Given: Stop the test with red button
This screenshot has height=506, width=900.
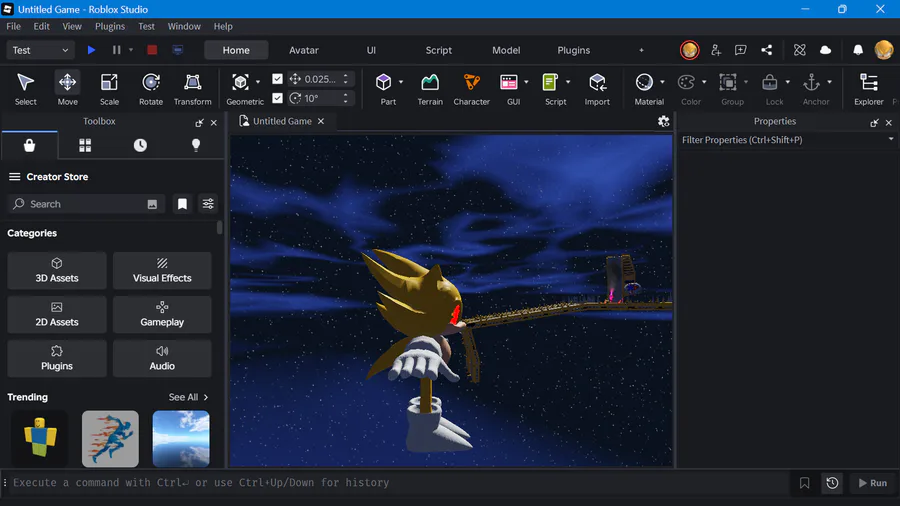Looking at the screenshot, I should point(152,50).
